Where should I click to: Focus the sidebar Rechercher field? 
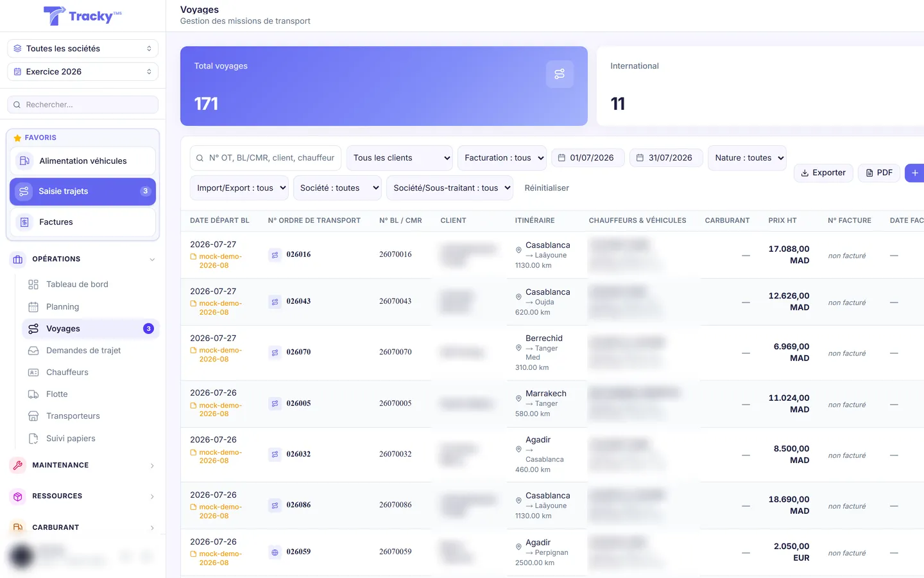[x=83, y=105]
